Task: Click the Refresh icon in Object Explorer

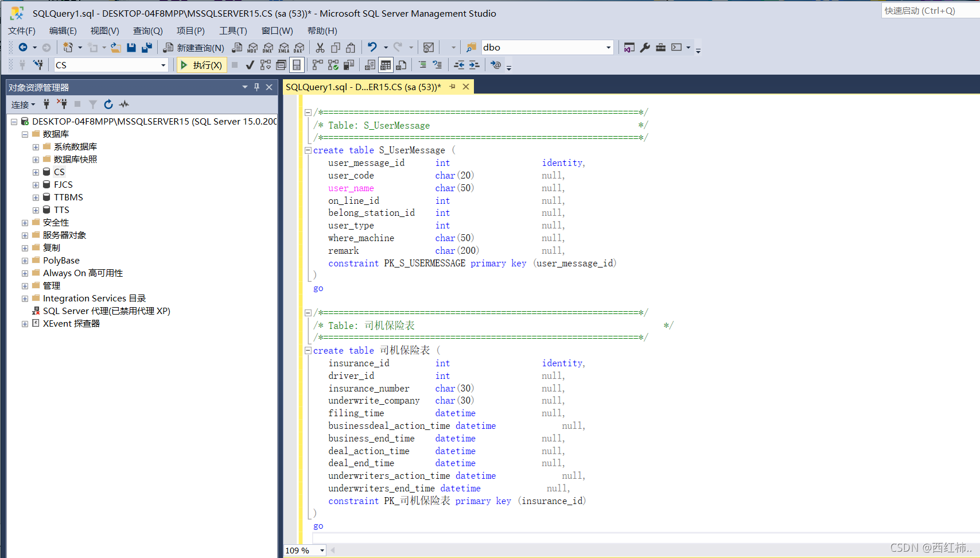Action: coord(108,104)
